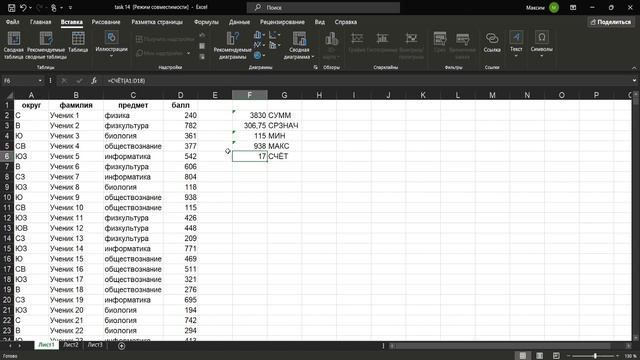Open Рекомендуемые диаграммы
Image resolution: width=640 pixels, height=360 pixels.
(x=233, y=46)
